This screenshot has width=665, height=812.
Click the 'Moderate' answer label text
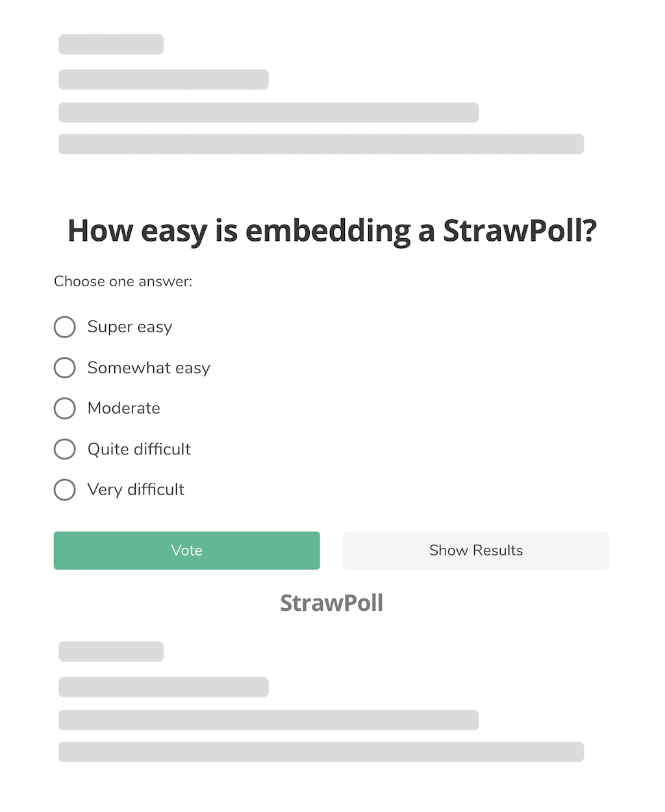coord(124,408)
